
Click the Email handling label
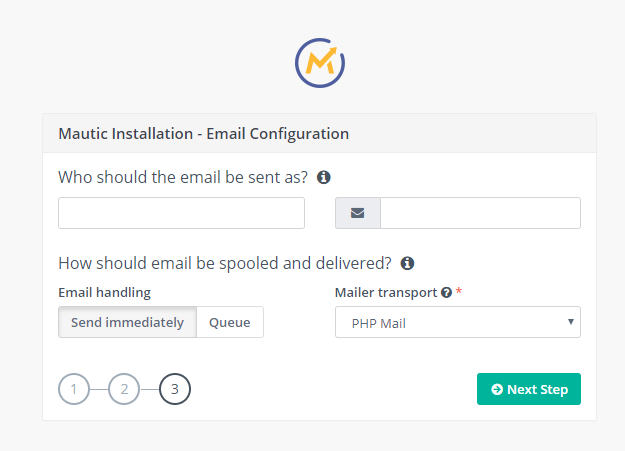104,293
